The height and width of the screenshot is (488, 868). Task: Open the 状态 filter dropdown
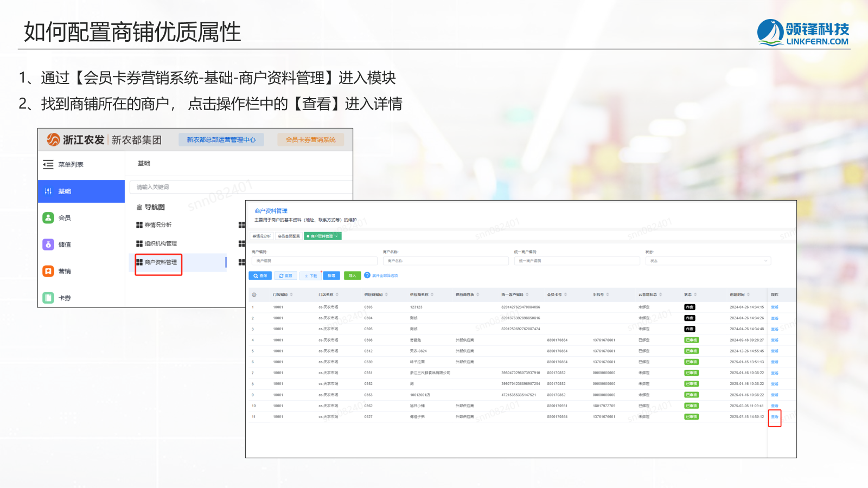[708, 261]
